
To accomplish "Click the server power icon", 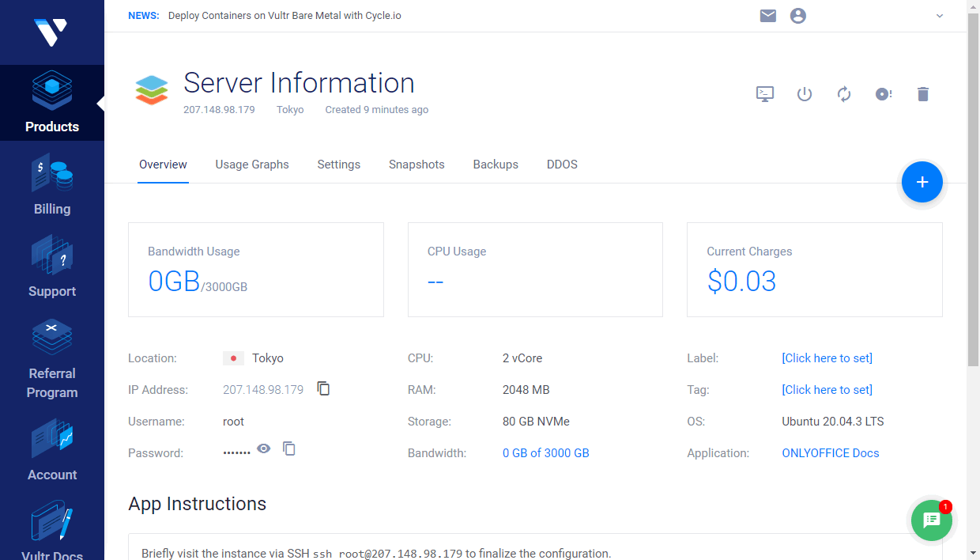I will tap(804, 93).
